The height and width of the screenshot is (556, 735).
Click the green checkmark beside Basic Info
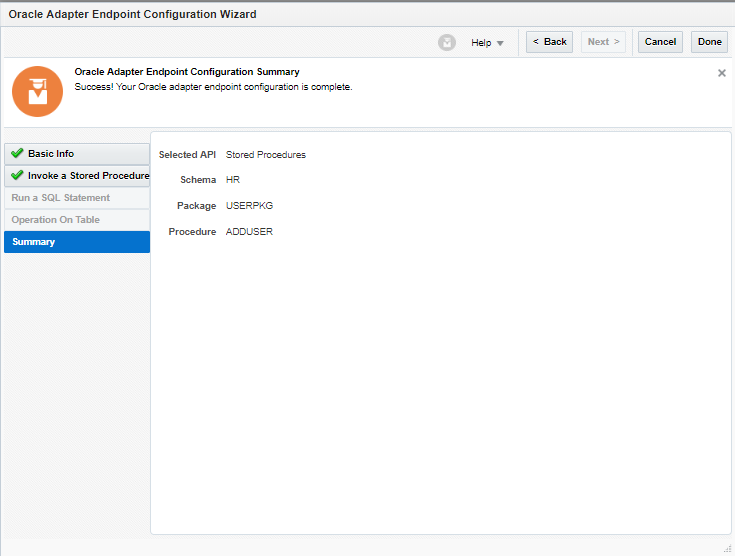click(17, 153)
